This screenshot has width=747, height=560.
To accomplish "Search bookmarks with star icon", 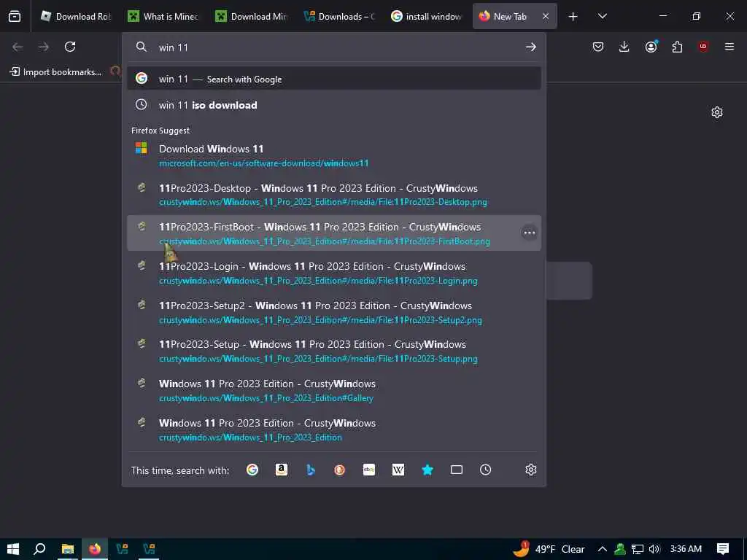I will [427, 470].
